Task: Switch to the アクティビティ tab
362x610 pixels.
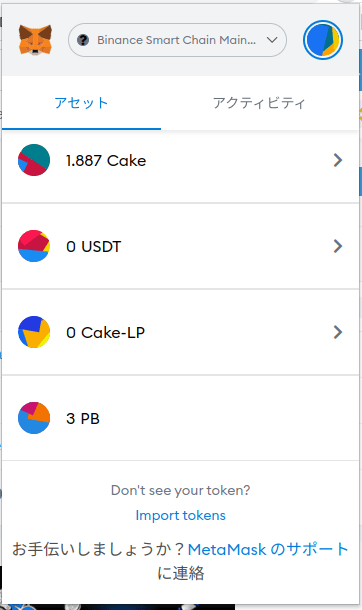Action: point(259,103)
